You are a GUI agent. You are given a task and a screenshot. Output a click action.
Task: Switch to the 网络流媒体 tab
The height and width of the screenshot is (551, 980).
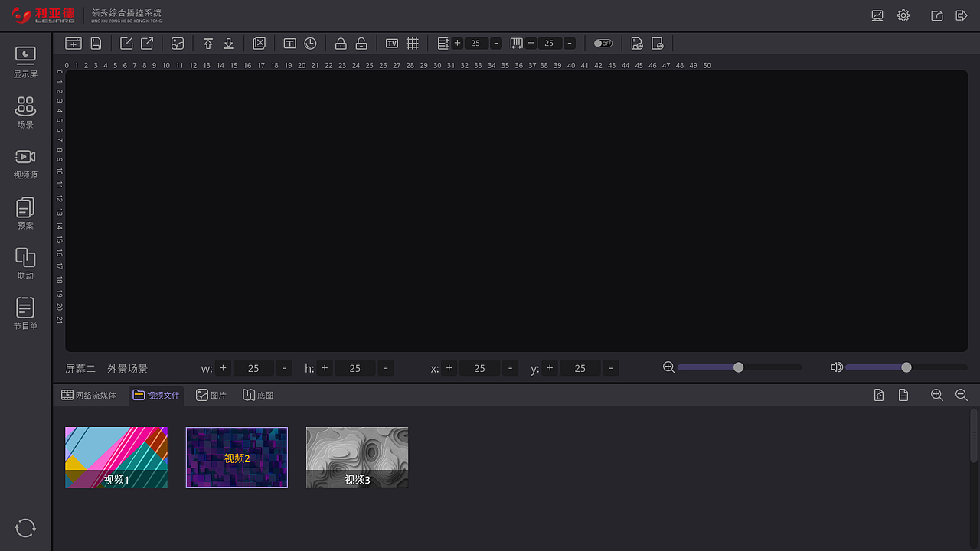pos(89,396)
